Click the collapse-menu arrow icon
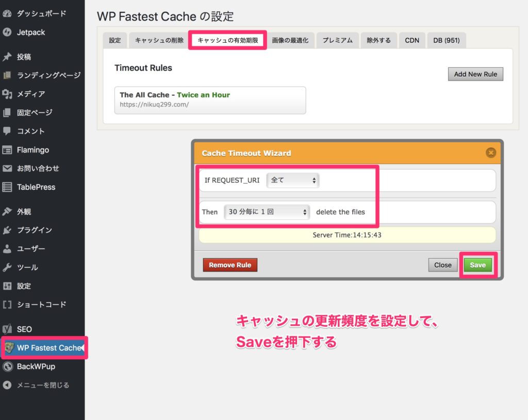This screenshot has width=528, height=420. (7, 385)
